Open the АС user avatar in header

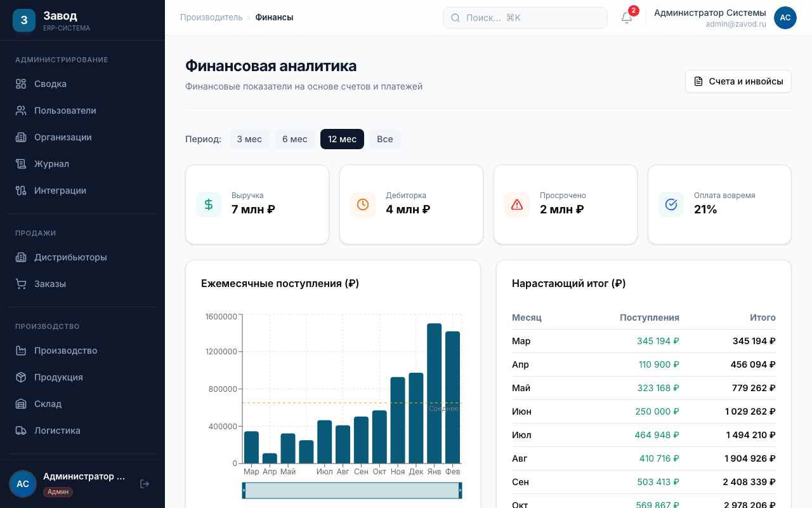click(785, 18)
